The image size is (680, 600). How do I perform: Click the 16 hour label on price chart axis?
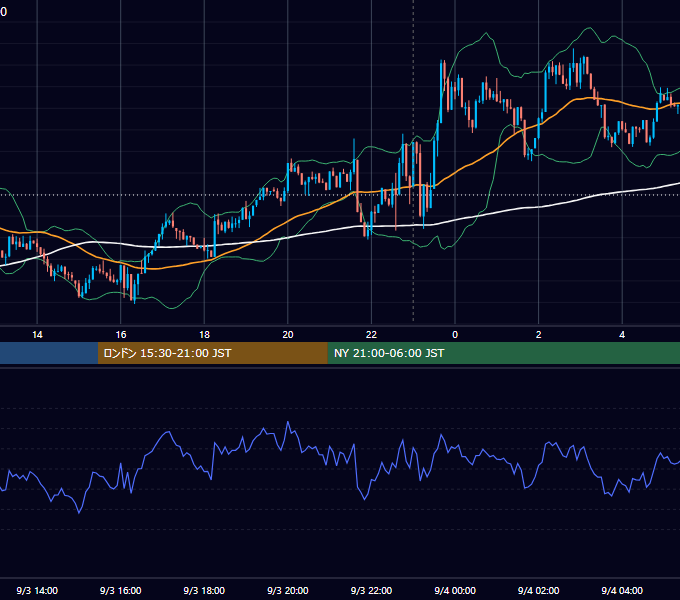point(121,335)
